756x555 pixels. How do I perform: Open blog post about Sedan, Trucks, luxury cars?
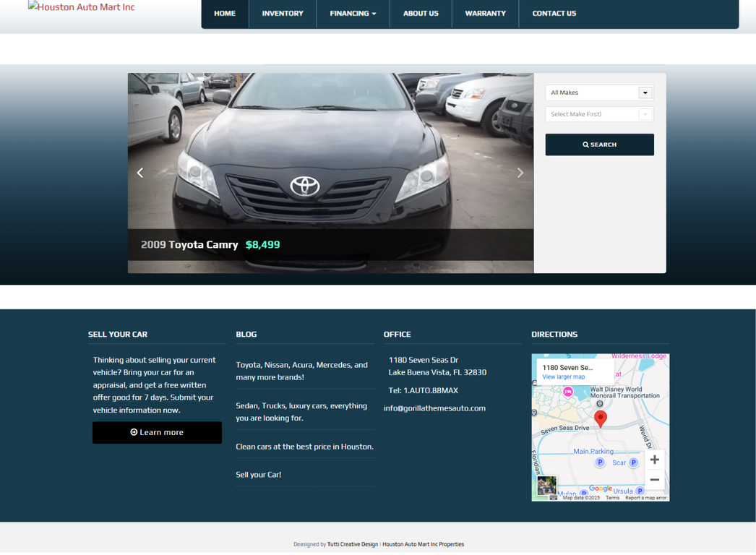(301, 412)
